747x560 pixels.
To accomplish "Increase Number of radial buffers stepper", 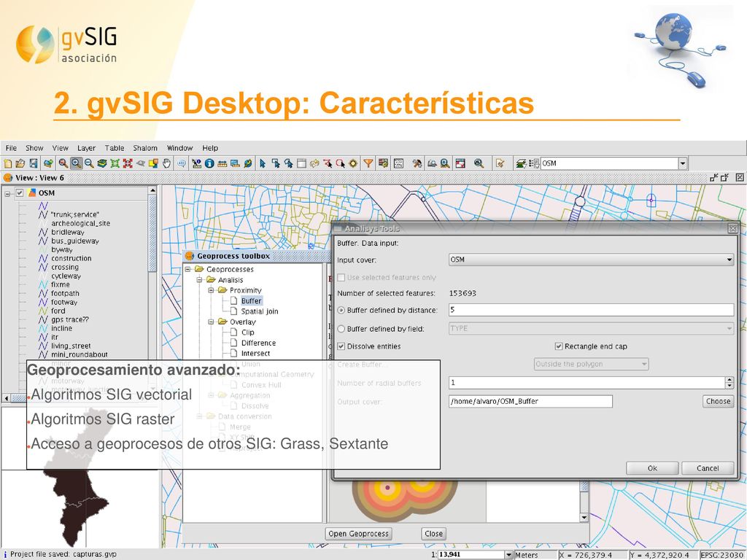I will 729,379.
